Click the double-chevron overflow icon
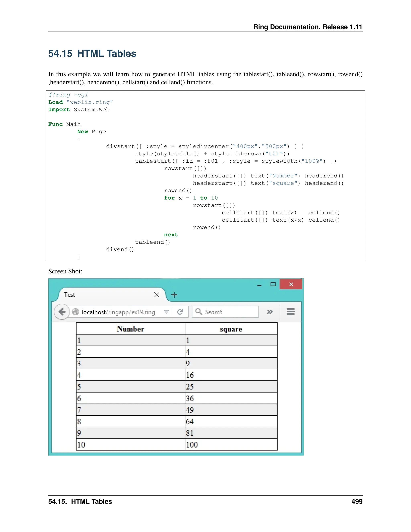Screen dimensions: 411x532 (x=270, y=312)
